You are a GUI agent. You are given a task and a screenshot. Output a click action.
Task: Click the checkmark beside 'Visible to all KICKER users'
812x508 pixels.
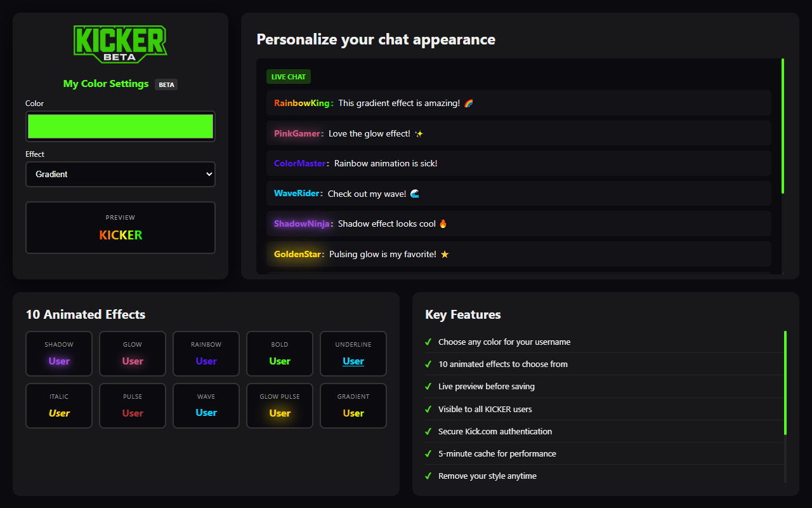coord(428,409)
